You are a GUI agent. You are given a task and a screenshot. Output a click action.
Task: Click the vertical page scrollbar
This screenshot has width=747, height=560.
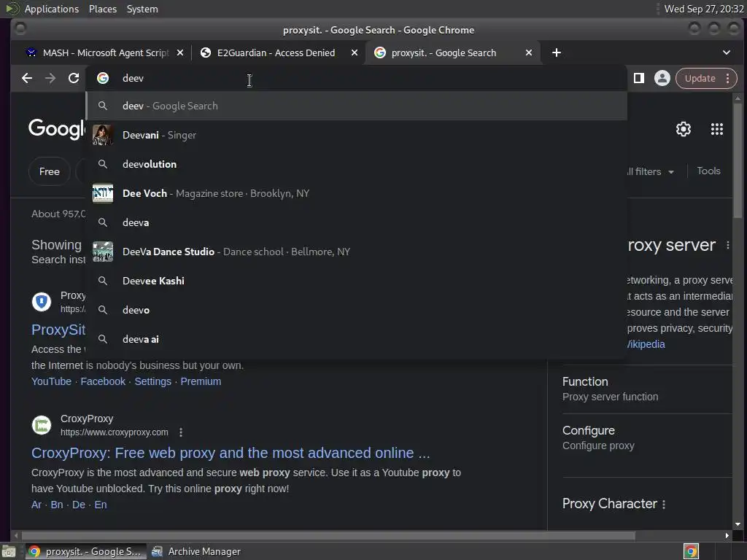click(x=738, y=160)
